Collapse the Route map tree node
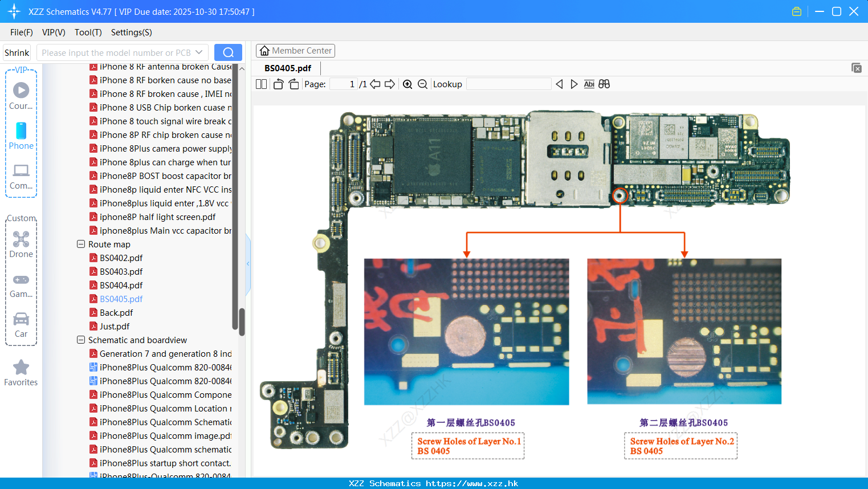 tap(81, 244)
